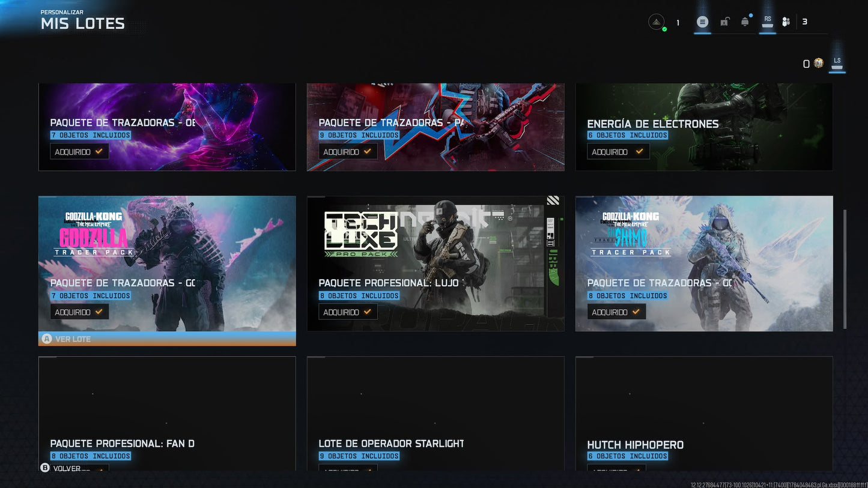The height and width of the screenshot is (488, 868).
Task: Click Adquirido badge on the Godzilla pack
Action: pos(79,312)
